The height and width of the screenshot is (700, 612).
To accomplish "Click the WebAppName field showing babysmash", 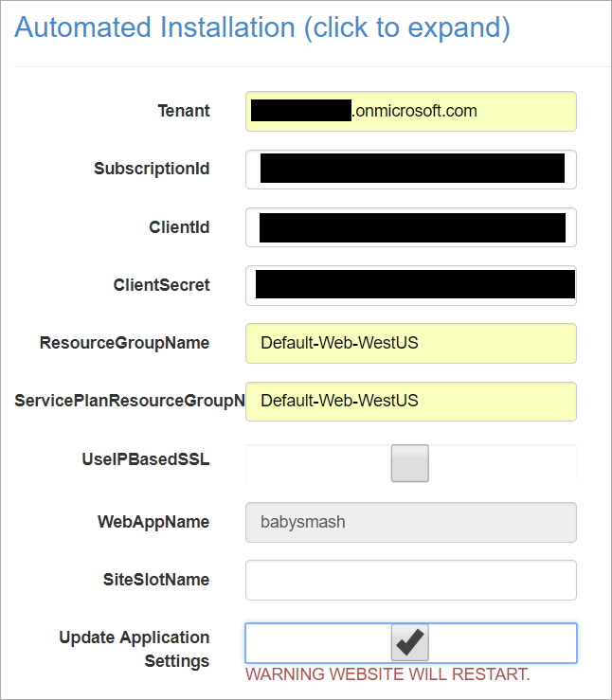I will (410, 522).
